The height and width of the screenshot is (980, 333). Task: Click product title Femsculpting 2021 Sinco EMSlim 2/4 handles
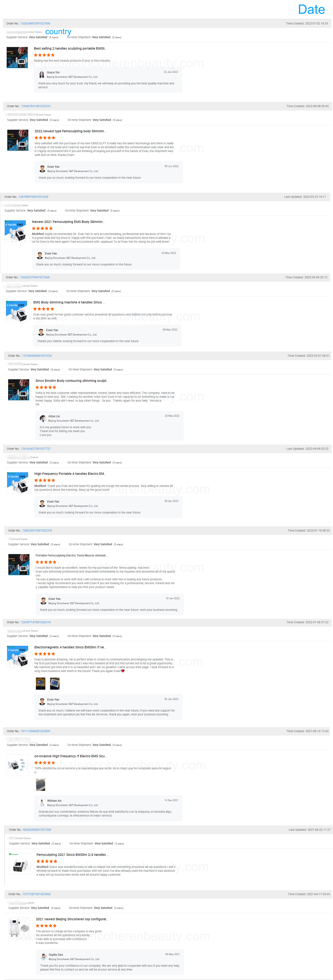[x=73, y=855]
